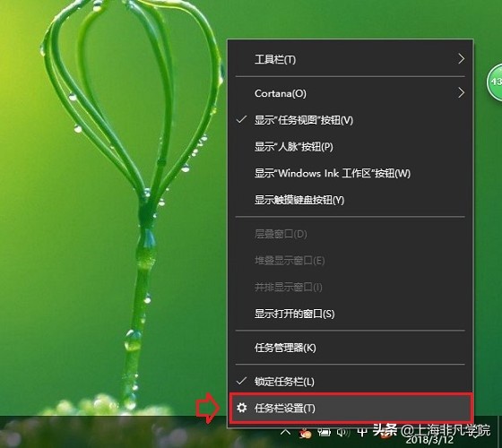The width and height of the screenshot is (502, 448).
Task: Expand the arrow beside Cortana(O)
Action: click(461, 93)
